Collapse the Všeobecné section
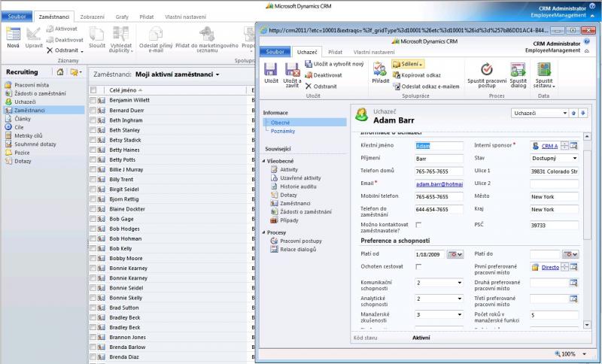This screenshot has height=364, width=602. coord(264,161)
